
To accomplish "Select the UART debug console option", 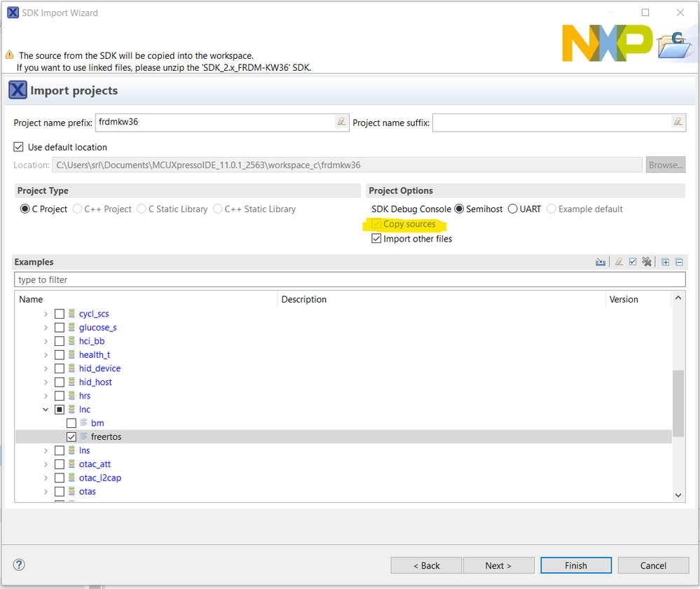I will 512,209.
